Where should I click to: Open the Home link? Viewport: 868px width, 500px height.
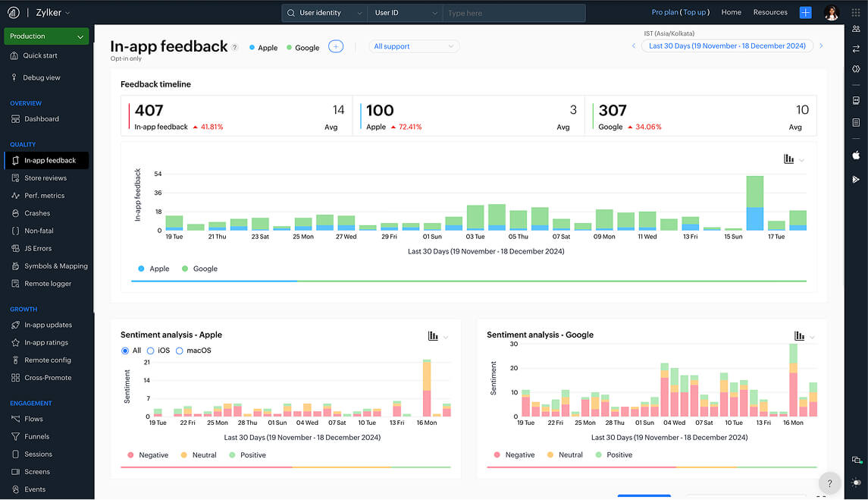(x=732, y=12)
